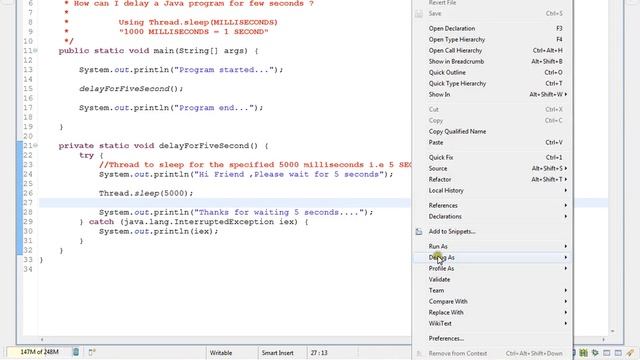Click the Add to Snippets icon
Screen dimensions: 640x360
419,231
